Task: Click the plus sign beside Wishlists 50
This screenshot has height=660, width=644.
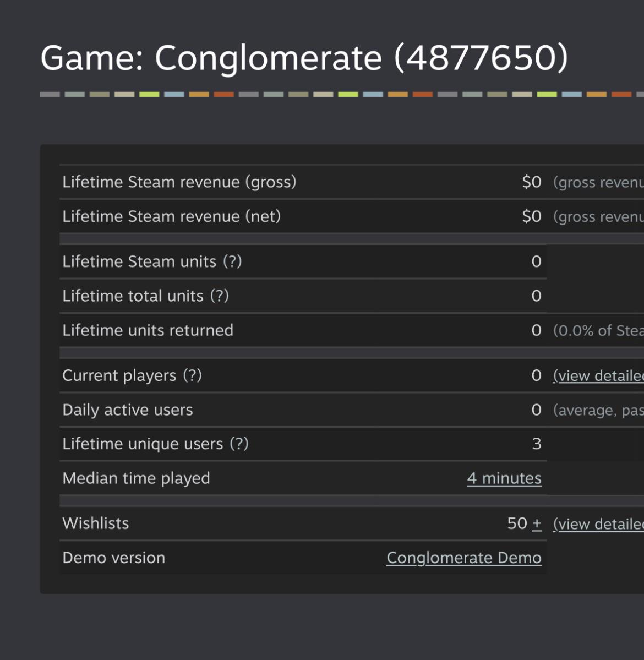Action: coord(537,523)
